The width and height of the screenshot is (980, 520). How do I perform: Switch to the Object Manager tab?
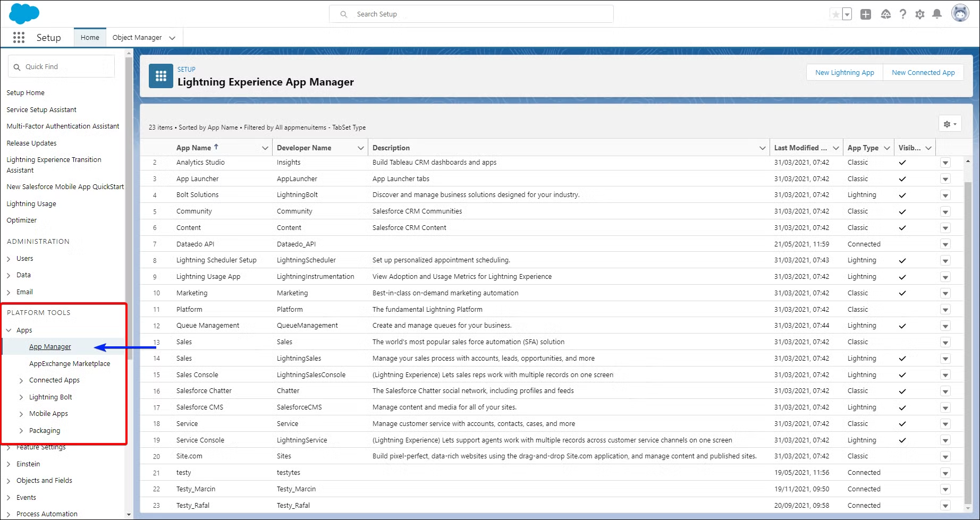tap(137, 38)
